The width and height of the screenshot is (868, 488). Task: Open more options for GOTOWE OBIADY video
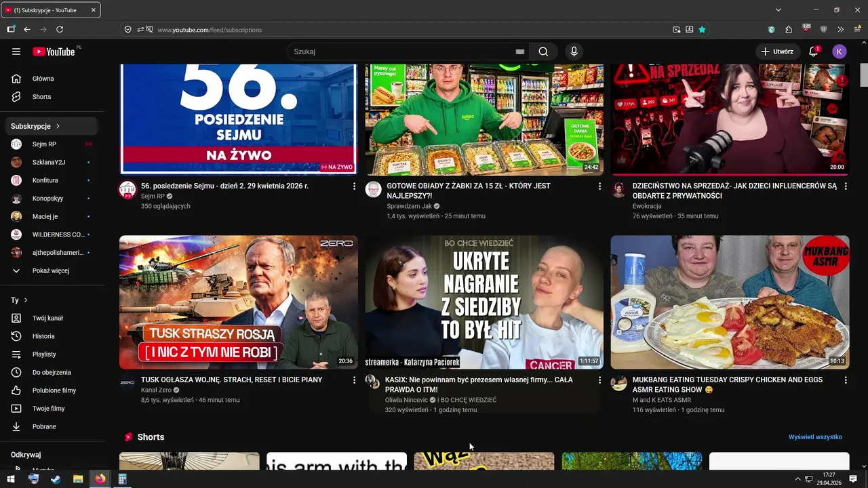[599, 186]
